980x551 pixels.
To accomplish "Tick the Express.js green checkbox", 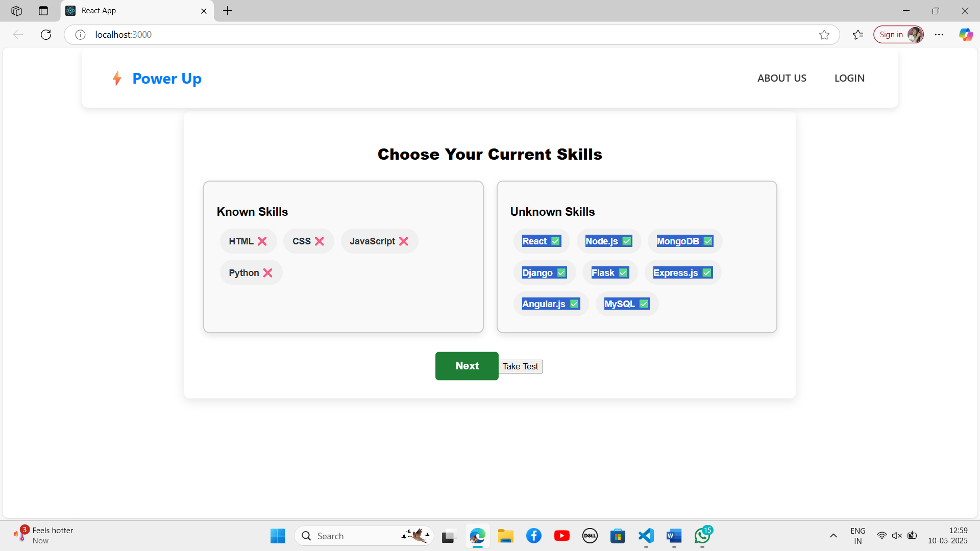I will [x=707, y=273].
